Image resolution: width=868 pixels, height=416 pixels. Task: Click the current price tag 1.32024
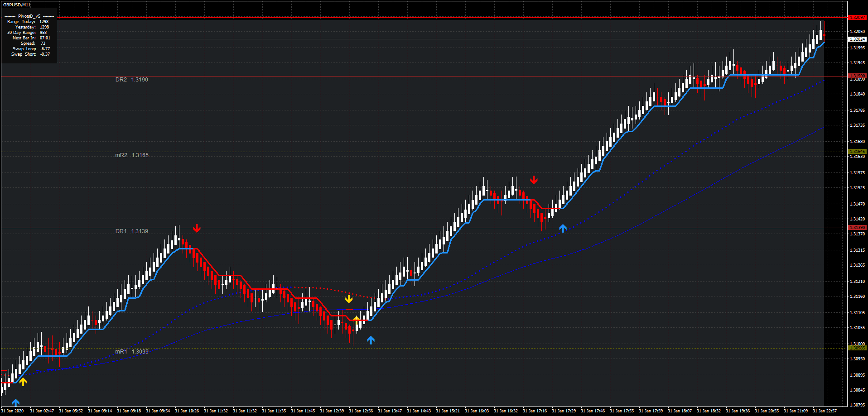pos(857,39)
